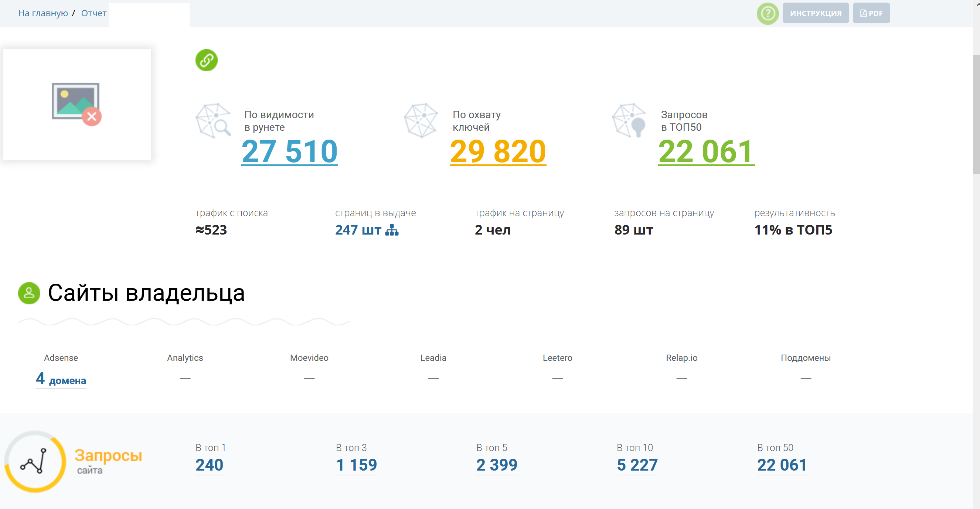
Task: Open the Отчет breadcrumb link
Action: pos(93,13)
